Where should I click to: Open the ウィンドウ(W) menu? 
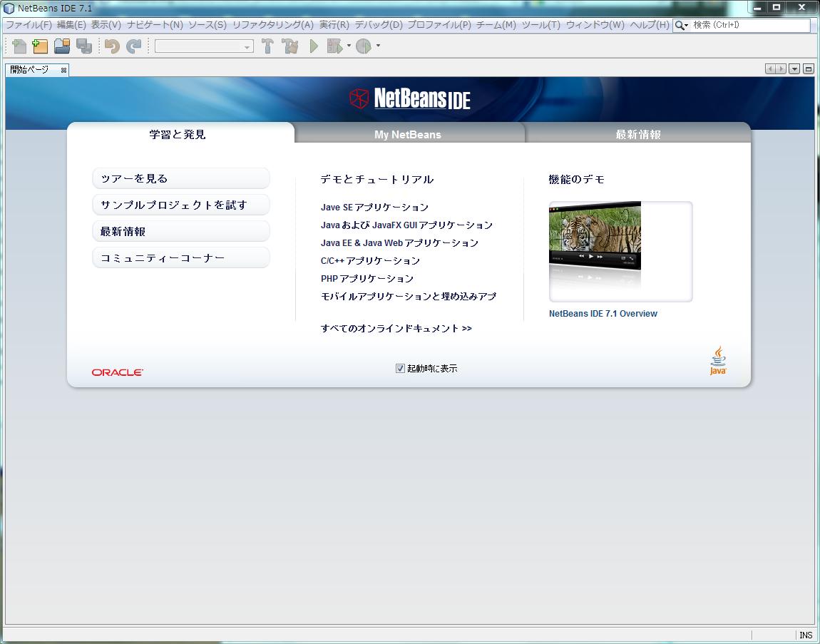[595, 24]
